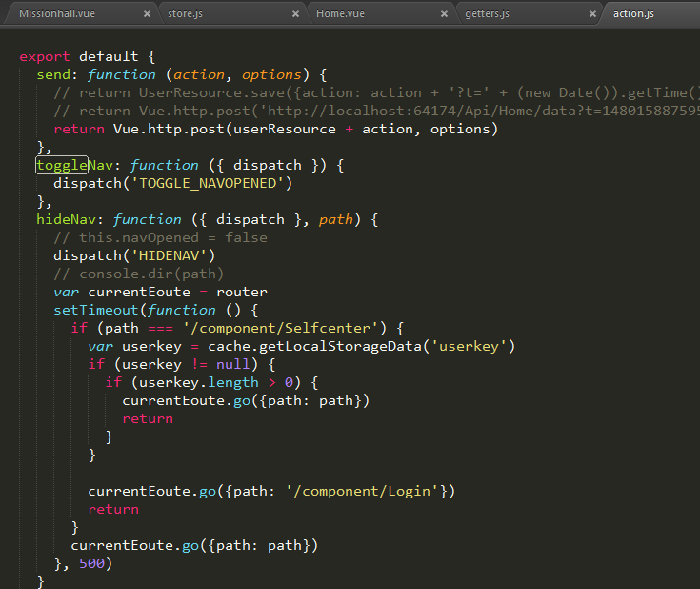Click the 'setTimeout' call
Image resolution: width=700 pixels, height=589 pixels.
coord(96,310)
